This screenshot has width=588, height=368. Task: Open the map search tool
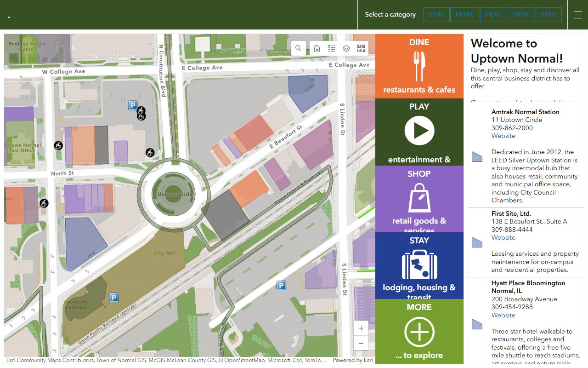click(x=299, y=48)
